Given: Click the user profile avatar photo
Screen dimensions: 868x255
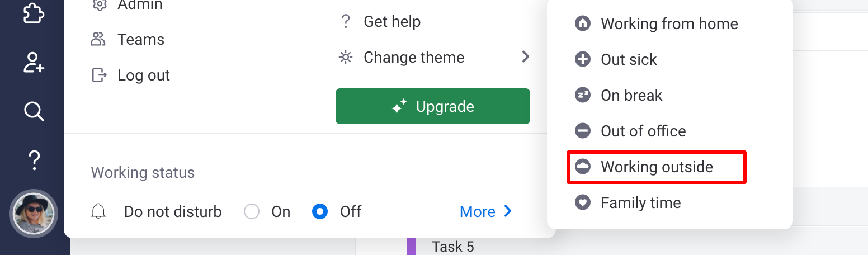Looking at the screenshot, I should [34, 214].
